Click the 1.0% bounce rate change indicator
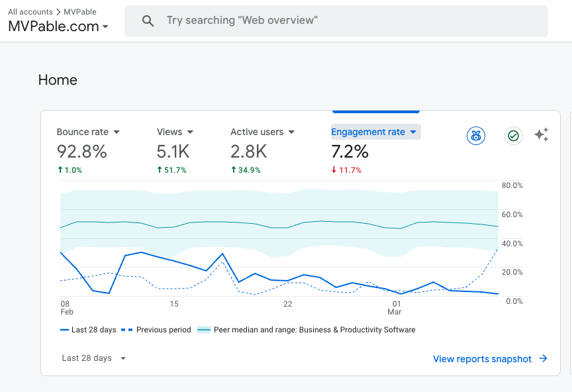Image resolution: width=572 pixels, height=392 pixels. (70, 170)
